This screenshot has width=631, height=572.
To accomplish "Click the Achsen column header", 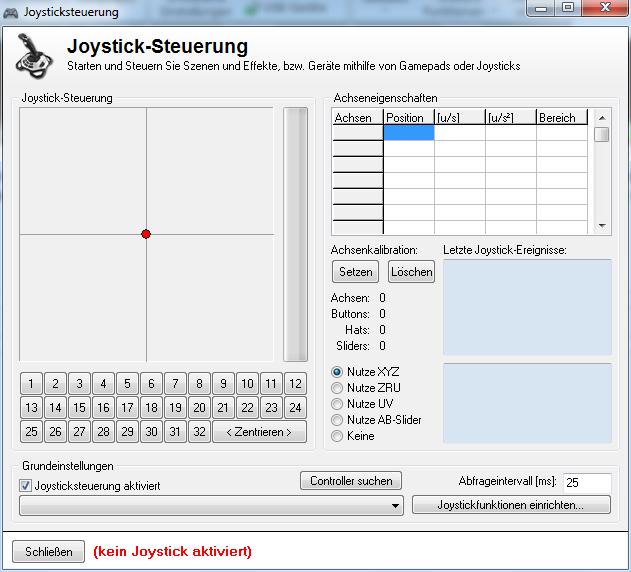I will [357, 117].
